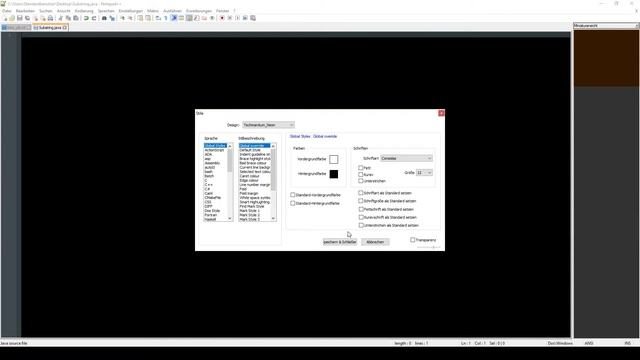Pick the Vordergrundfarbe color swatch
This screenshot has height=360, width=640.
pos(333,159)
